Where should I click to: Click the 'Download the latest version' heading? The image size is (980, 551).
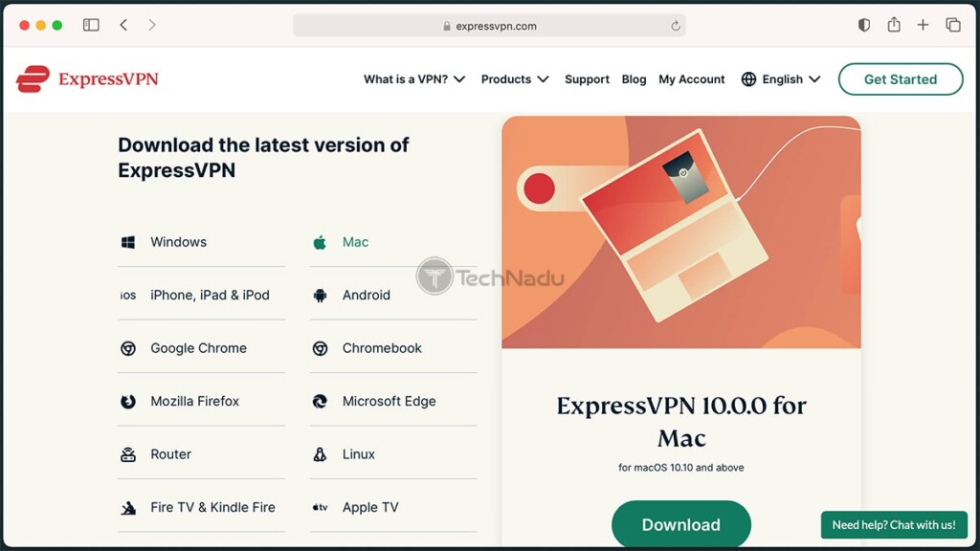pos(263,158)
